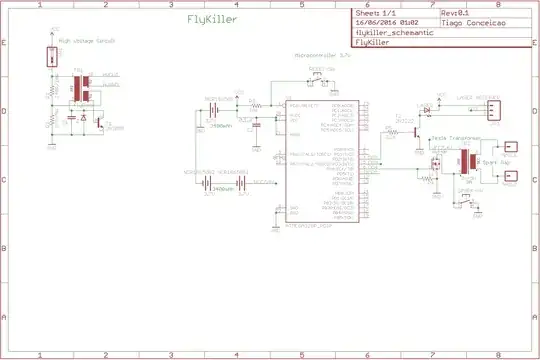This screenshot has height=360, width=540.
Task: Click the LASER RECEIVER three-pin connector
Action: point(494,110)
